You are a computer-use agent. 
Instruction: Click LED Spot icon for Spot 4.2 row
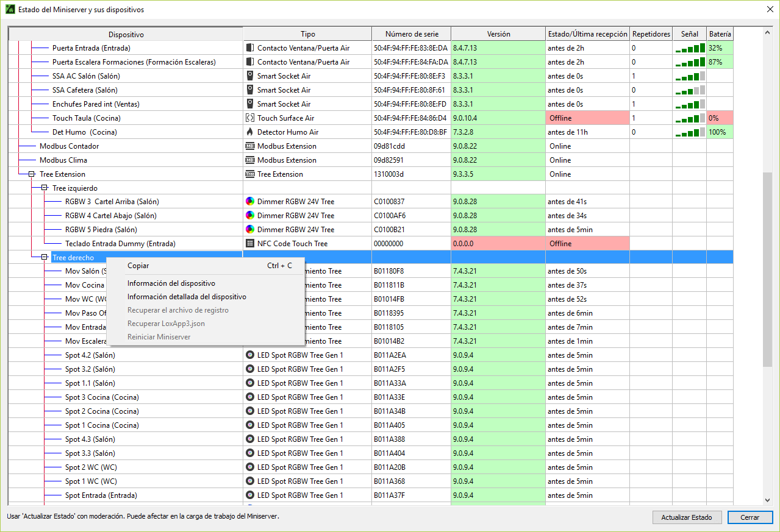249,355
